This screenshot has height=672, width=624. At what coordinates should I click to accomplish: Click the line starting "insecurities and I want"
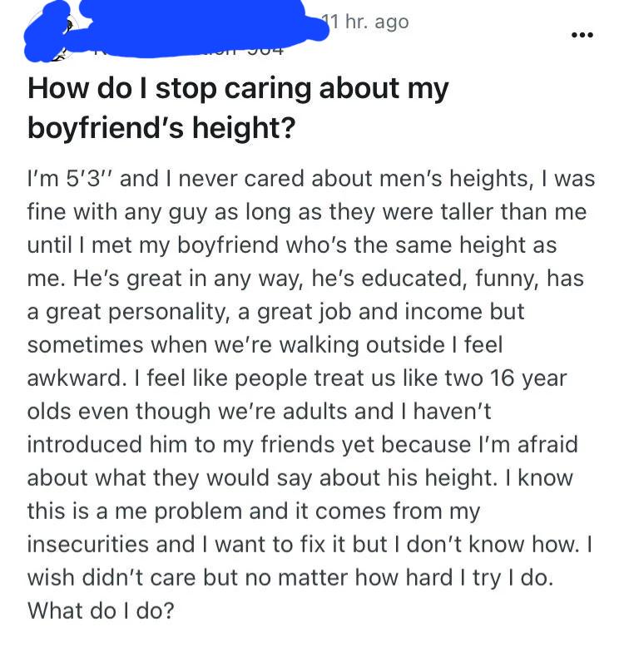[310, 544]
